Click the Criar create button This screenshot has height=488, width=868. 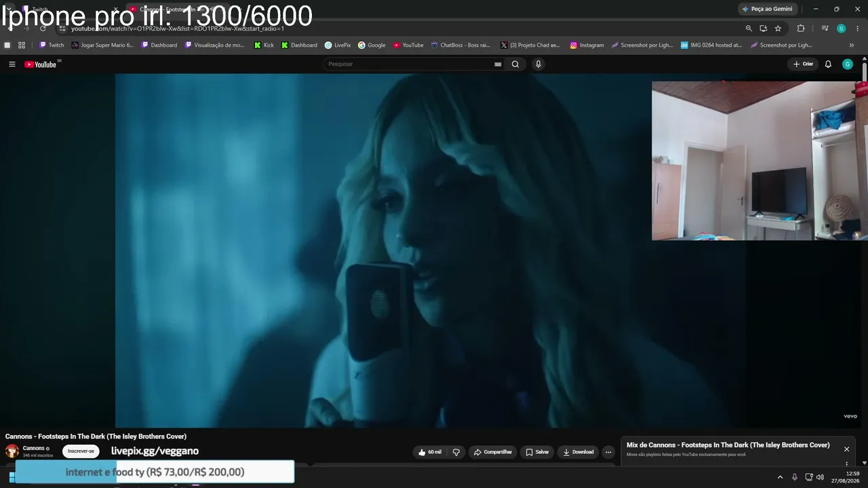coord(803,64)
